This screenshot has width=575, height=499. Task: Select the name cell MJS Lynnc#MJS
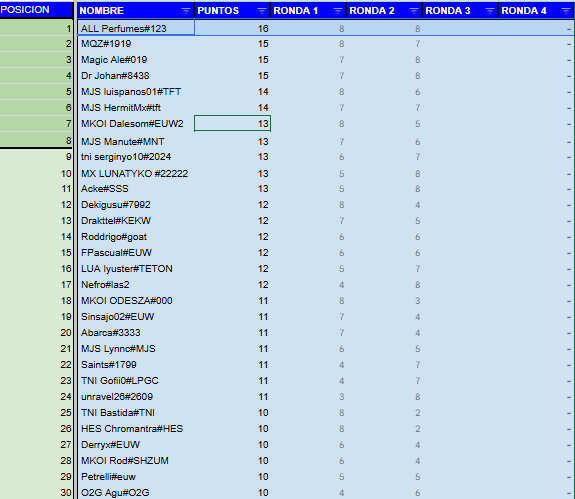136,349
